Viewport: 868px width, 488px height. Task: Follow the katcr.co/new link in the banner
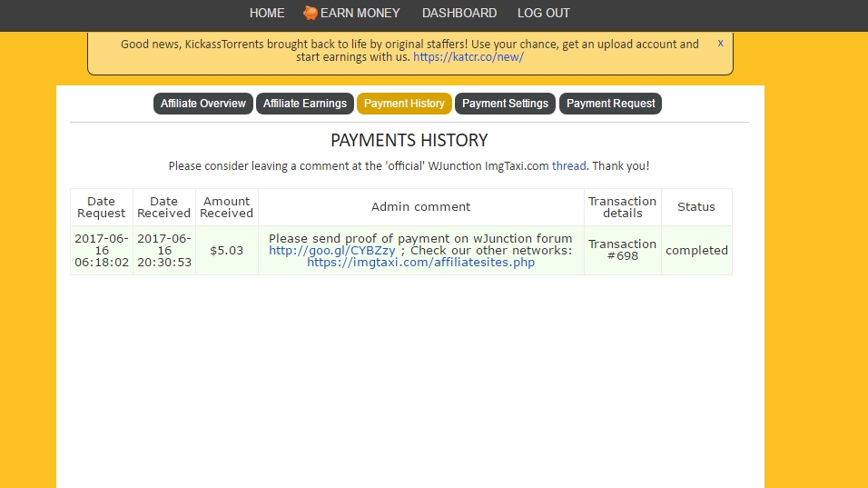[469, 56]
